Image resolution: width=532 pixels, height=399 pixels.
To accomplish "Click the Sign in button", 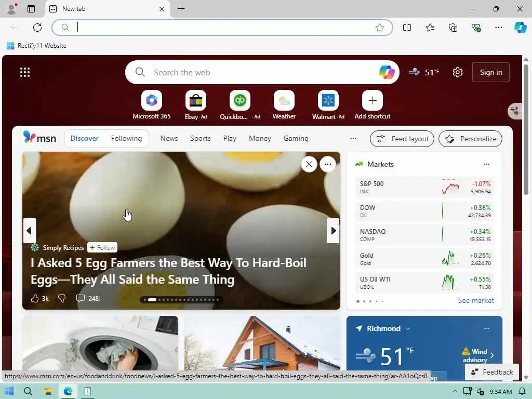I will (x=490, y=72).
